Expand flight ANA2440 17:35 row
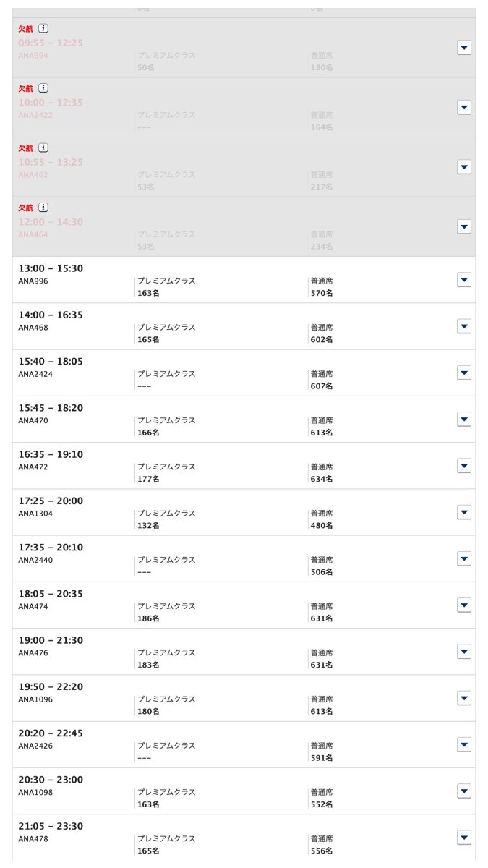Viewport: 488px width, 868px height. tap(464, 558)
